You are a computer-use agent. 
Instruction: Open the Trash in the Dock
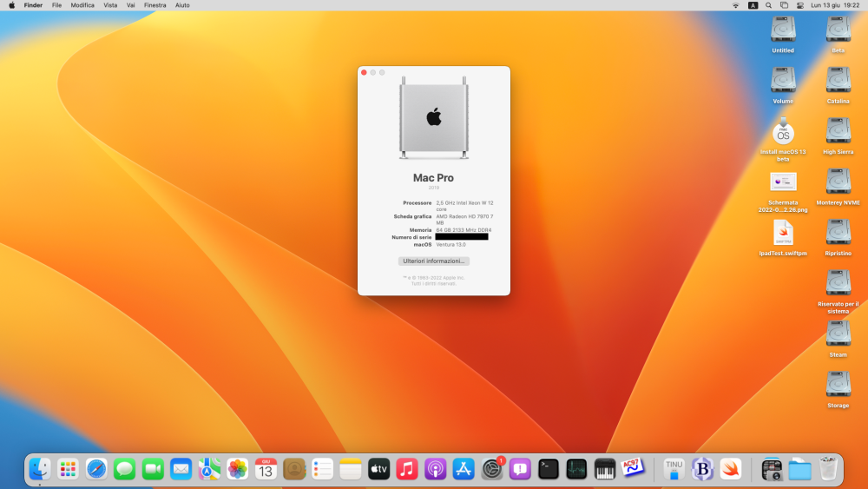(x=828, y=470)
